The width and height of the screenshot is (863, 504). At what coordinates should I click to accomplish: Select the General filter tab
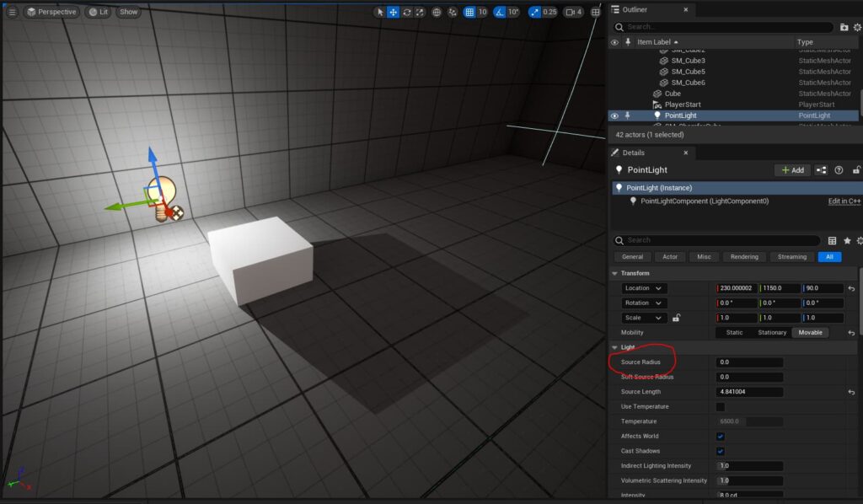pos(632,256)
